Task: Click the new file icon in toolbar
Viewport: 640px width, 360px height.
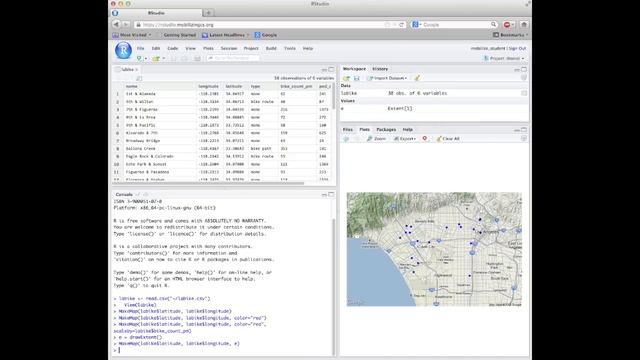Action: pyautogui.click(x=139, y=58)
